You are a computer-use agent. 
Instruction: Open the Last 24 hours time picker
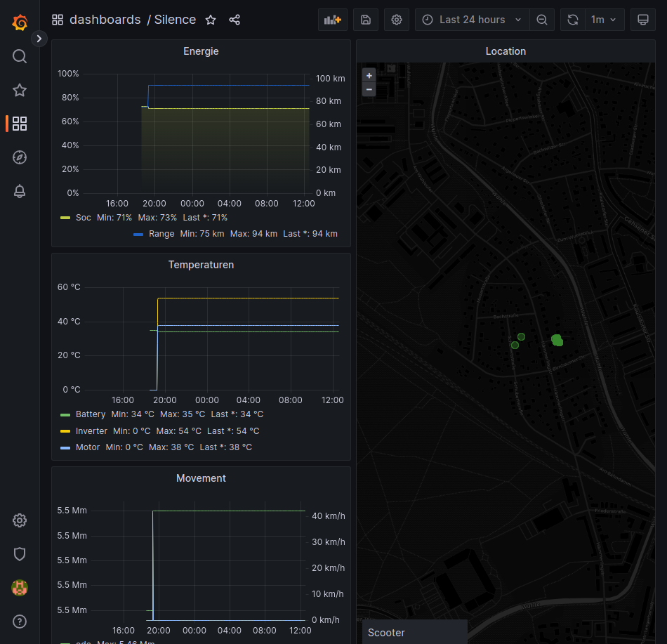point(472,20)
